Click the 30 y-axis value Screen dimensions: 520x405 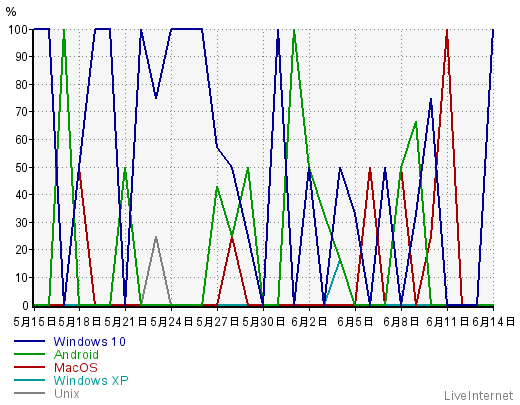click(x=21, y=223)
